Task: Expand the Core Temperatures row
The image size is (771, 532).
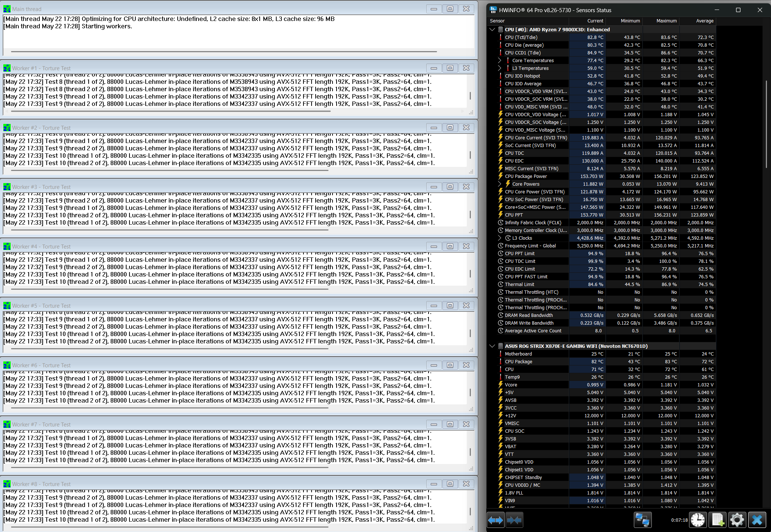Action: point(500,60)
